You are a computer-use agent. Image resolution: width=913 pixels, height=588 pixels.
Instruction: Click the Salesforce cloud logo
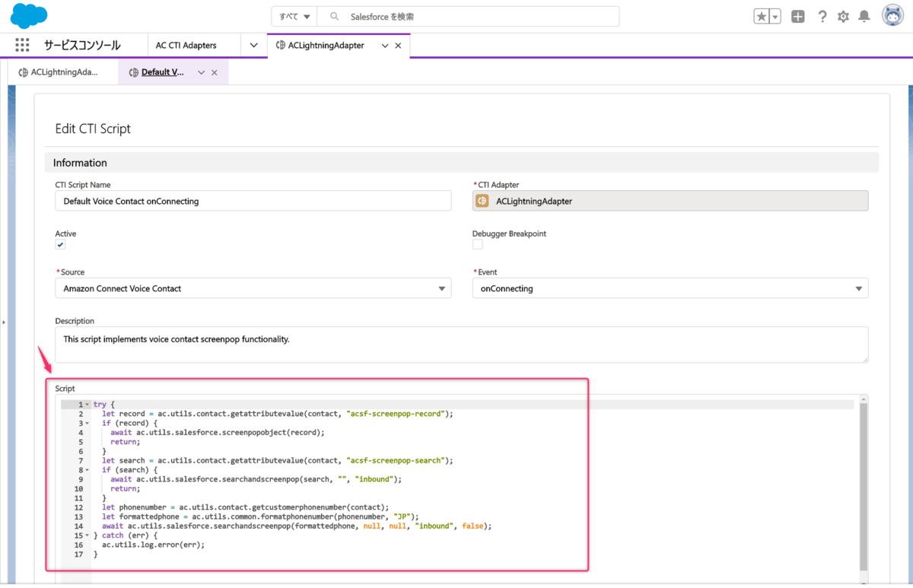(x=28, y=15)
